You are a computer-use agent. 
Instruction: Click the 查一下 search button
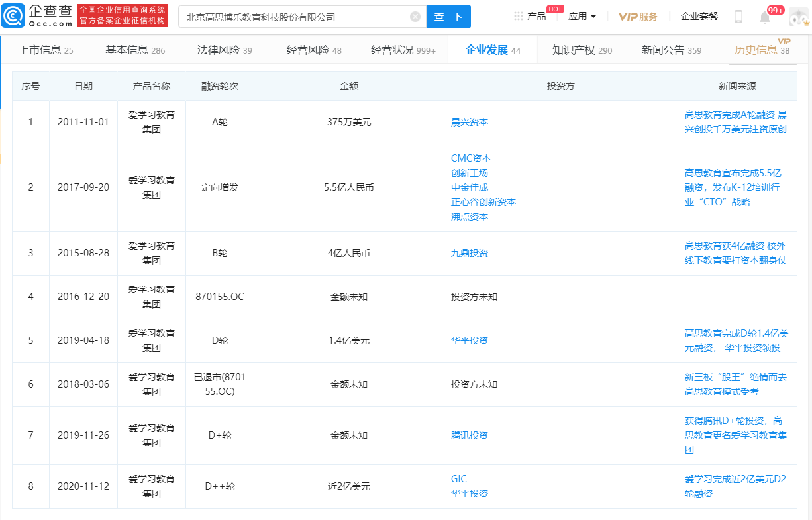[448, 17]
